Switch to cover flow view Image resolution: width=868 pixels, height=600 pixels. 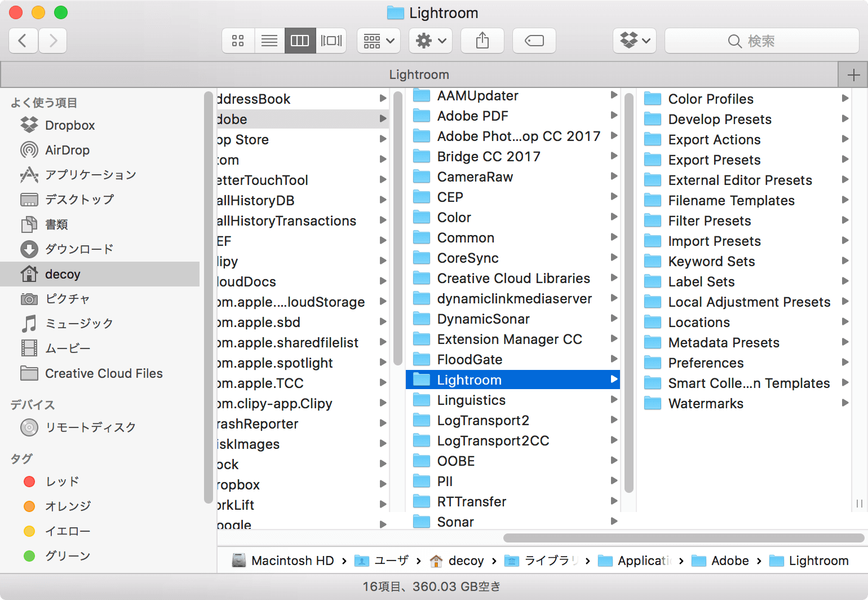[331, 41]
